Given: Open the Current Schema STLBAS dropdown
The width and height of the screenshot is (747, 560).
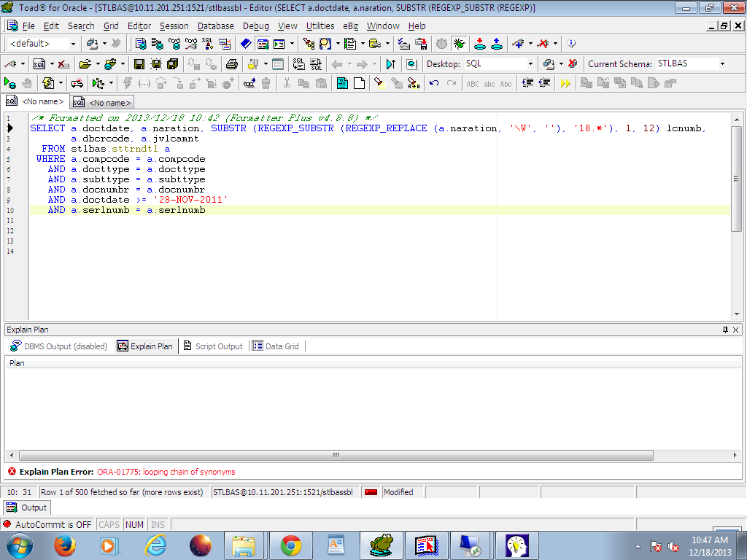Looking at the screenshot, I should pyautogui.click(x=722, y=64).
